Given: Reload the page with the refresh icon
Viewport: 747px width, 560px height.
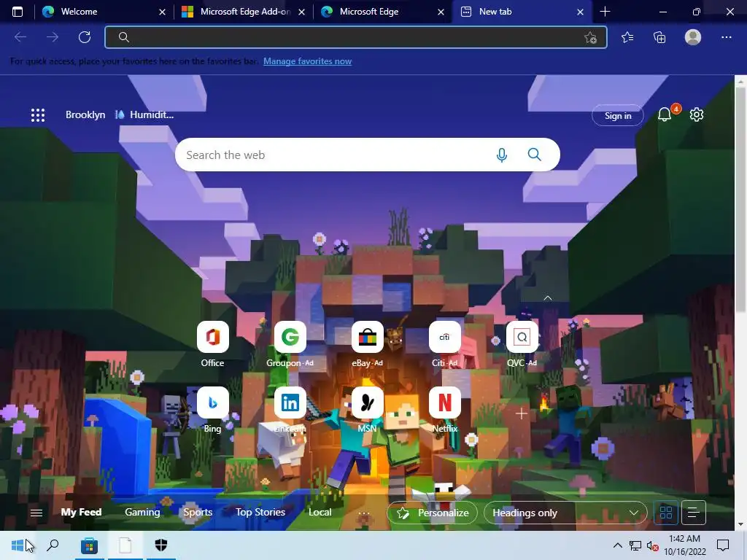Looking at the screenshot, I should [85, 37].
